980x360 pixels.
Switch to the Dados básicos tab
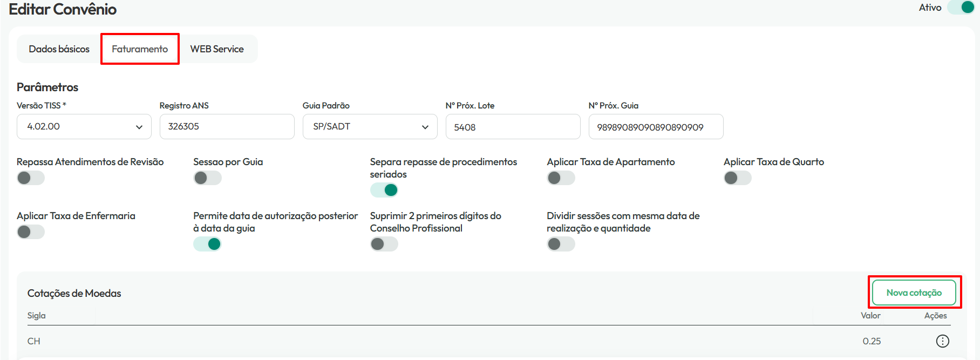tap(59, 49)
